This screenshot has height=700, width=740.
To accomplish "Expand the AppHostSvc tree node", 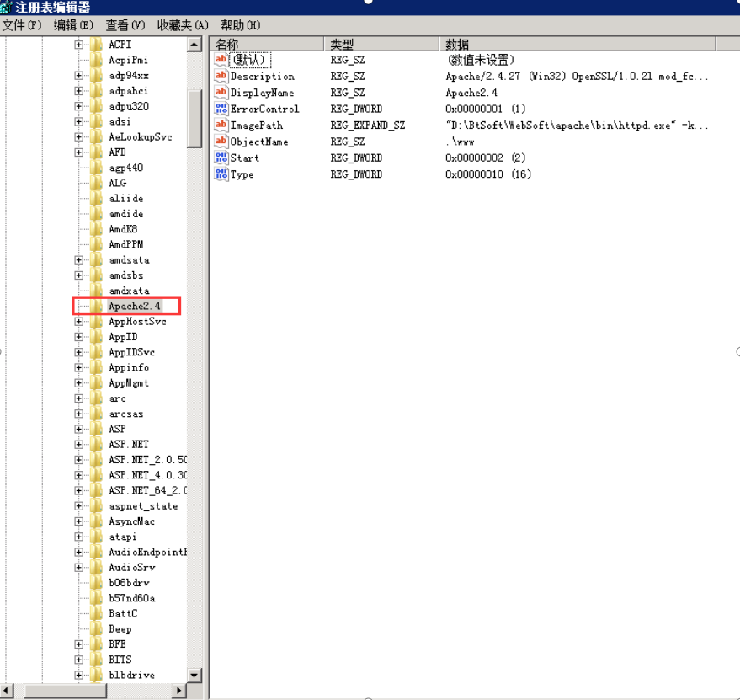I will point(79,322).
